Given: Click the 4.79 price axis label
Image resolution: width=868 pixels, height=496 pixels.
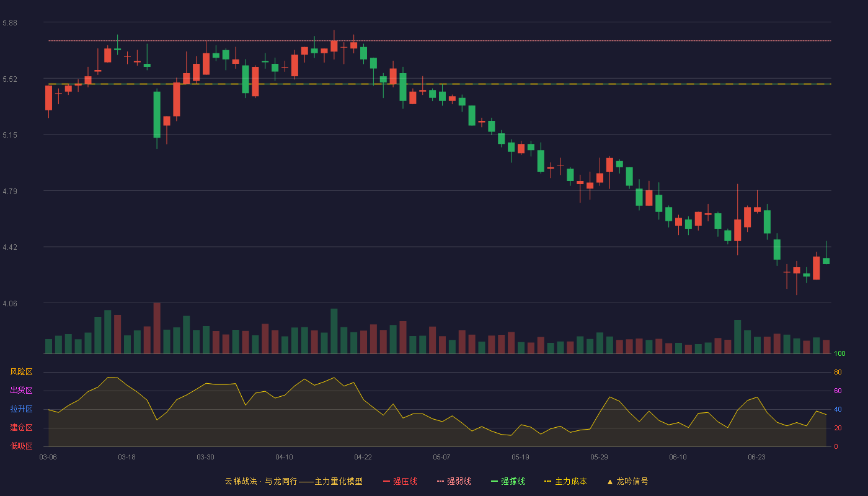Looking at the screenshot, I should [10, 191].
